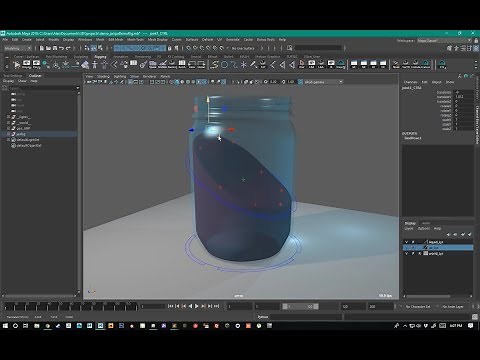Toggle Select by object type mode
Image resolution: width=480 pixels, height=360 pixels.
[94, 48]
